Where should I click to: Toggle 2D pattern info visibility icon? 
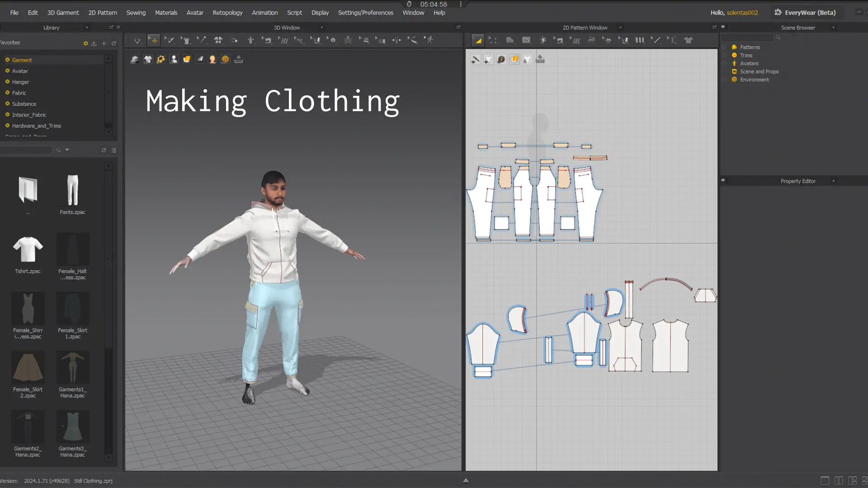click(501, 59)
